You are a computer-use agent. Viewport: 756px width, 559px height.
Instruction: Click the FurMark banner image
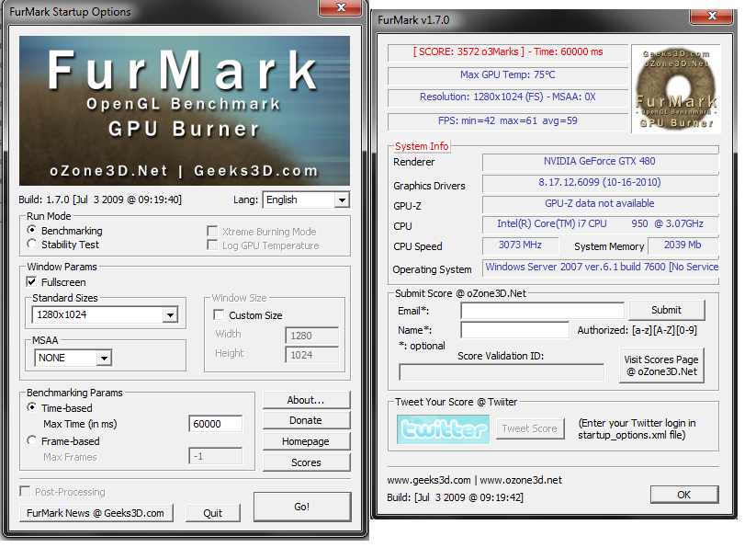(x=185, y=110)
